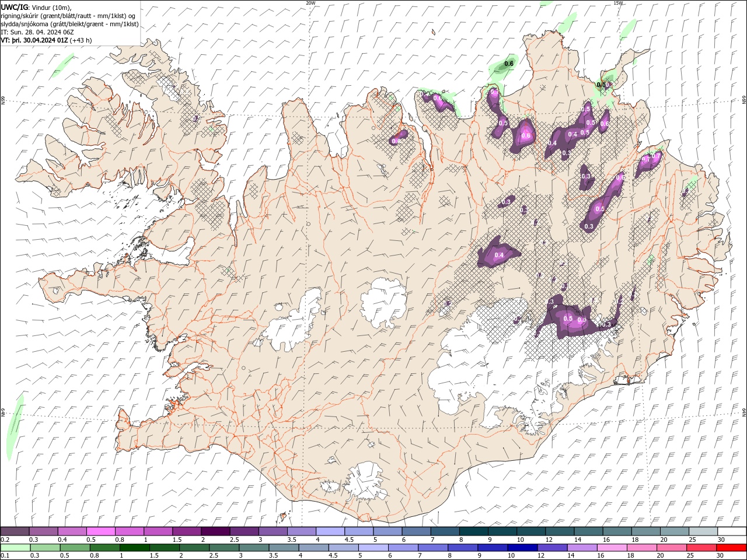
Task: Click the '1' tick label on the upper snow legend
Action: 145,540
